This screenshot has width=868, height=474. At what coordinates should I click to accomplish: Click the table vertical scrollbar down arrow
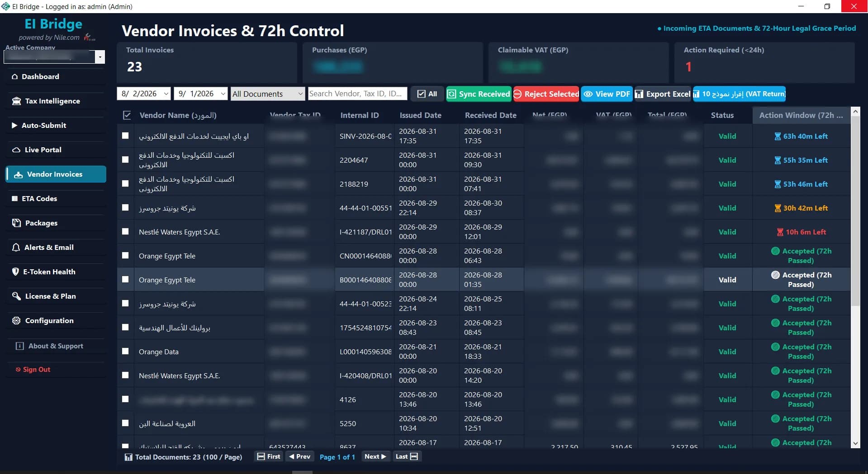point(855,444)
